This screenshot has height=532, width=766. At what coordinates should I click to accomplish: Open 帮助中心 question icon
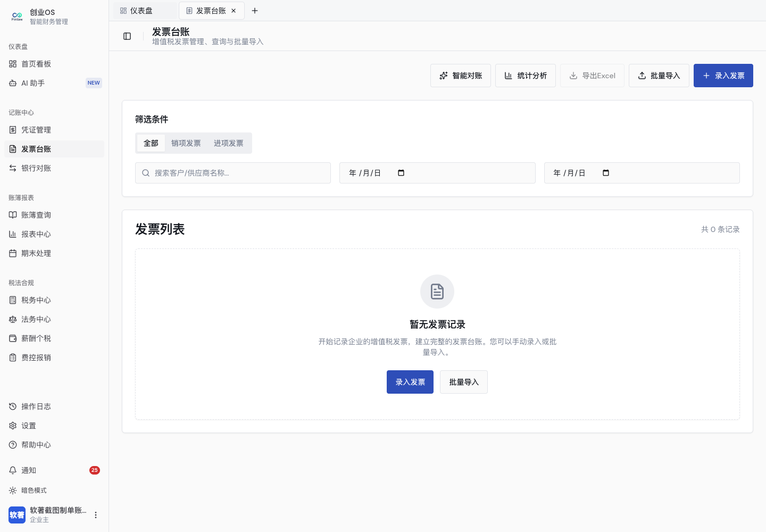coord(13,445)
